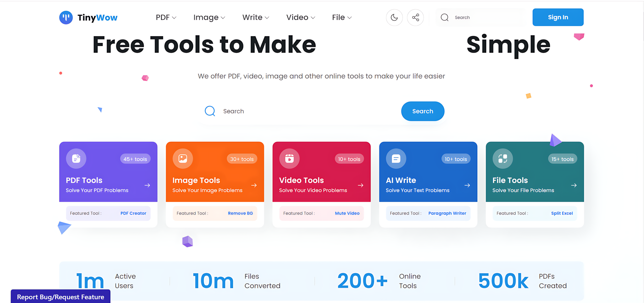
Task: Click the Video Tools play icon
Action: [x=289, y=159]
